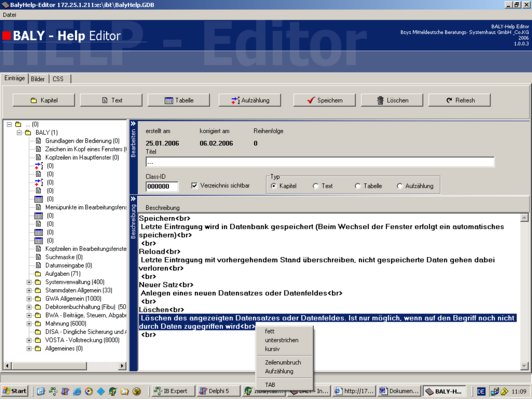Click the tree horizontal scrollbar right arrow
This screenshot has width=532, height=399.
[x=122, y=366]
